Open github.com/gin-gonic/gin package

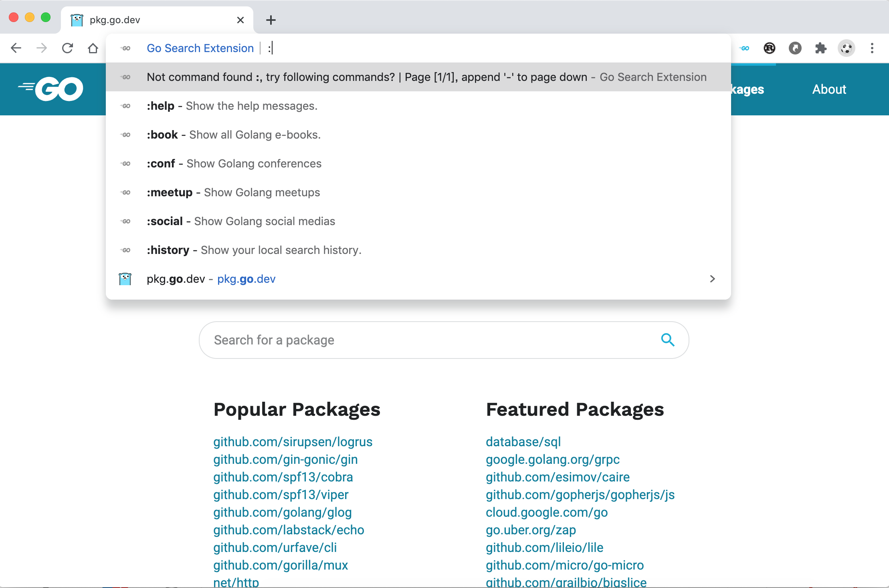[x=285, y=459]
